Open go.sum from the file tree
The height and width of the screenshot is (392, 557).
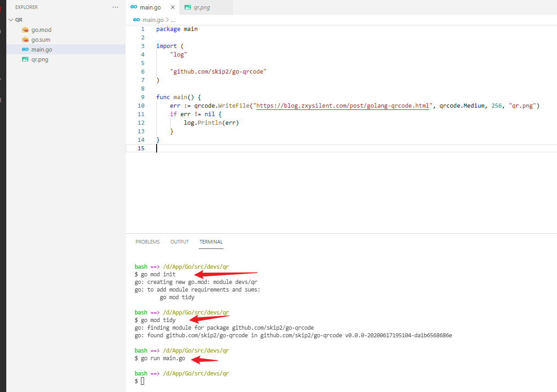[x=41, y=40]
